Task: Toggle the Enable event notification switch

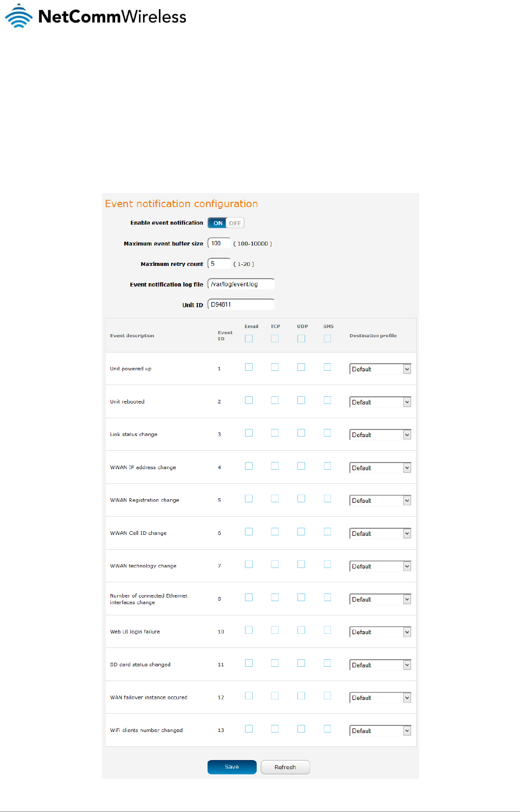Action: point(226,223)
